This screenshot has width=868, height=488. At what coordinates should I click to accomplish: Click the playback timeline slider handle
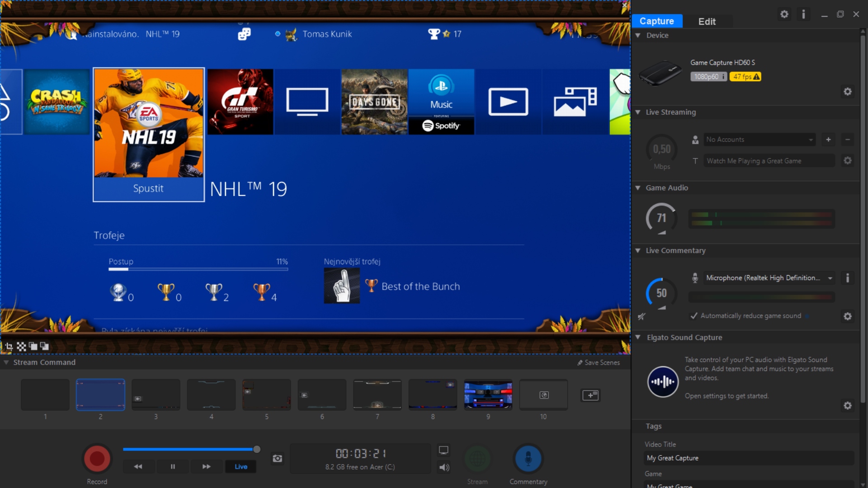[x=257, y=449]
